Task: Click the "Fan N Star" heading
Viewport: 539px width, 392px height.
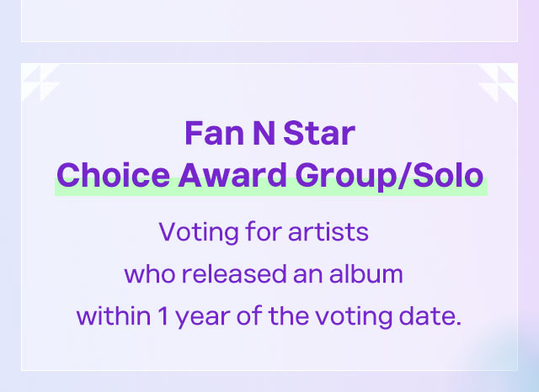Action: pyautogui.click(x=269, y=134)
